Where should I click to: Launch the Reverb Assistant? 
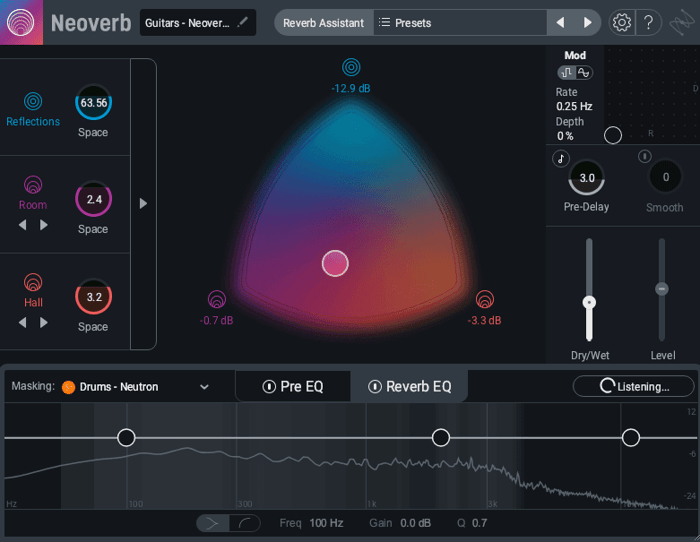coord(324,22)
